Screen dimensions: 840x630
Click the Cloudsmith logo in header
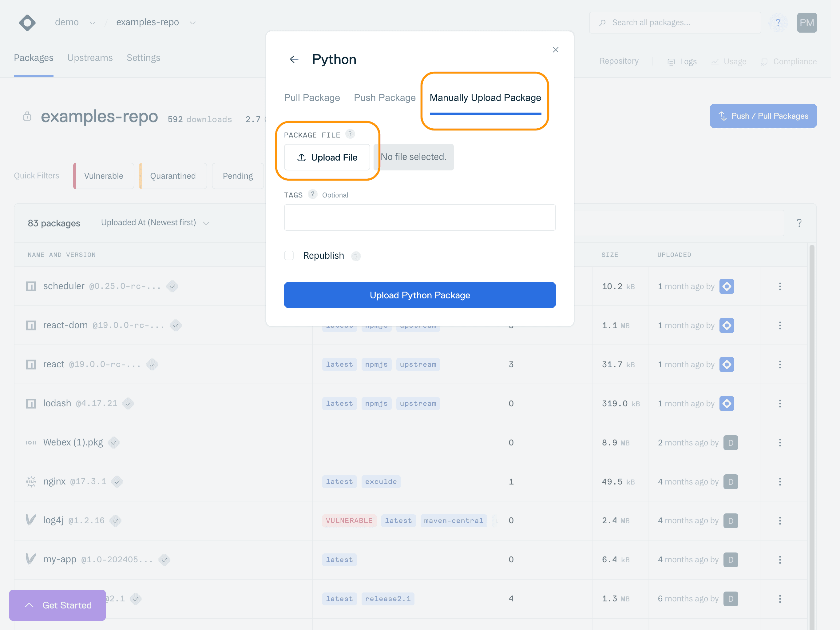[x=27, y=23]
